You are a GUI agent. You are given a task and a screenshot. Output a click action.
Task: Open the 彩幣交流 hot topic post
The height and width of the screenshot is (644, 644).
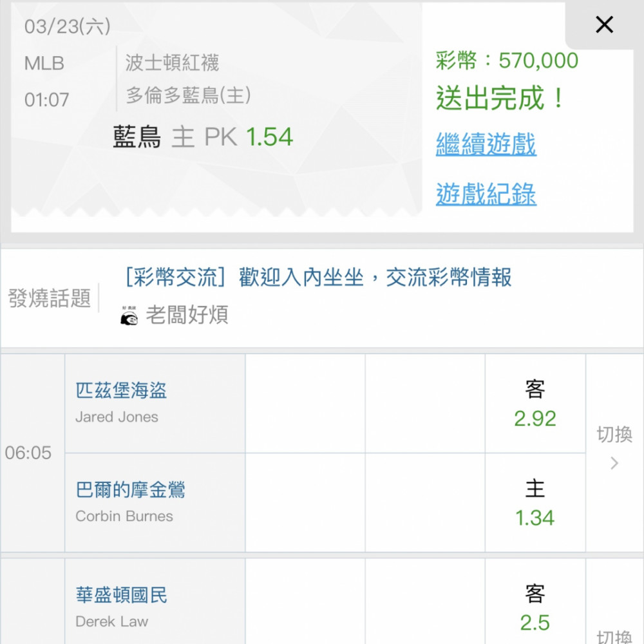[x=318, y=277]
